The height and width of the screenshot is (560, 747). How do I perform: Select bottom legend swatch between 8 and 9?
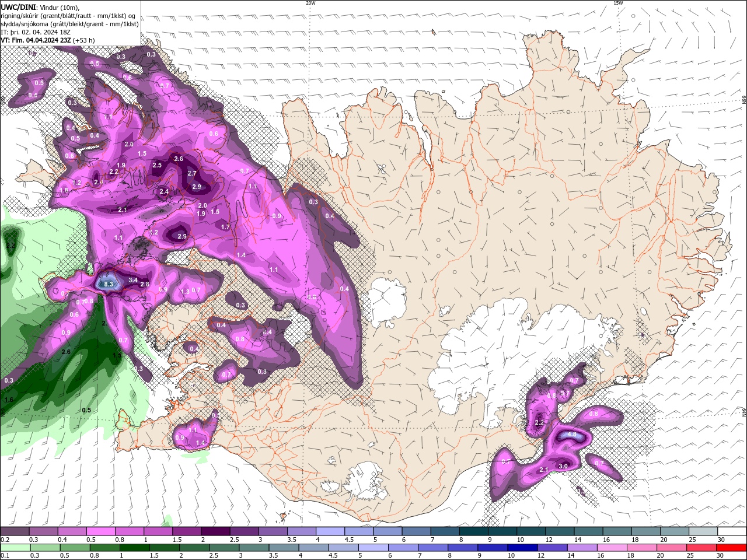click(463, 548)
